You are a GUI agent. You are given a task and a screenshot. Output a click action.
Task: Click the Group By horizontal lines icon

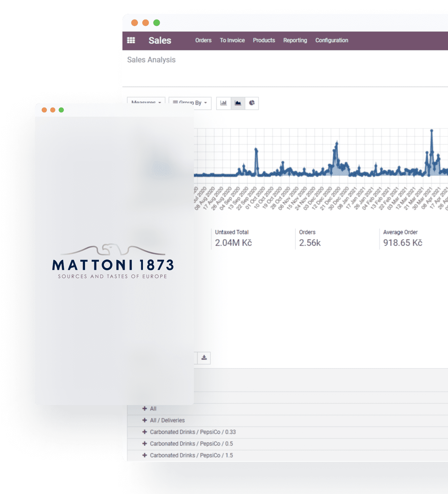coord(176,103)
